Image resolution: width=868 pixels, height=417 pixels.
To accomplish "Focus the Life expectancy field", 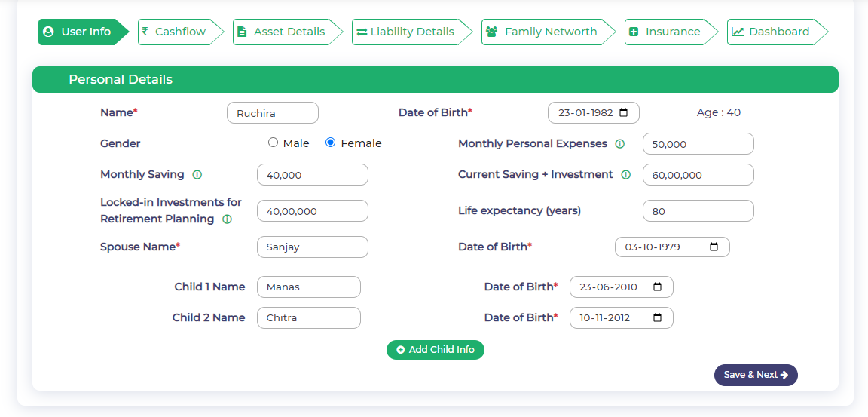I will click(698, 211).
